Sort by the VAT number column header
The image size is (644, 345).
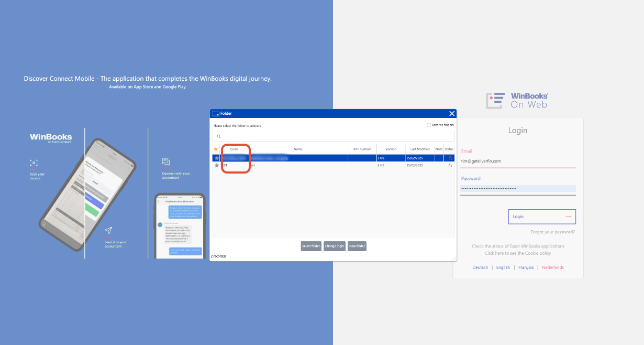click(362, 149)
